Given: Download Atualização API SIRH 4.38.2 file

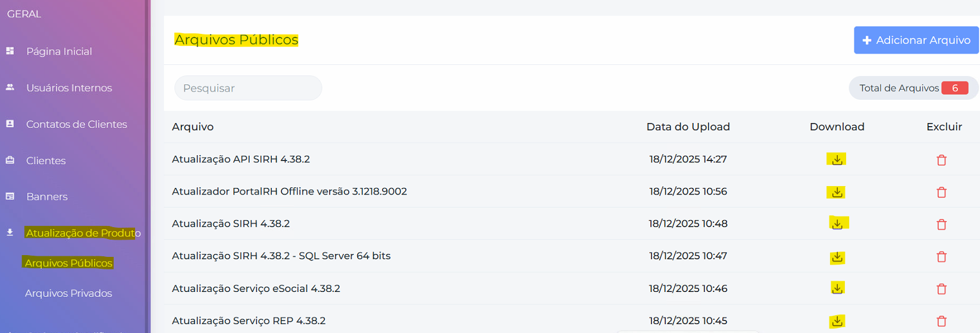Looking at the screenshot, I should coord(837,159).
